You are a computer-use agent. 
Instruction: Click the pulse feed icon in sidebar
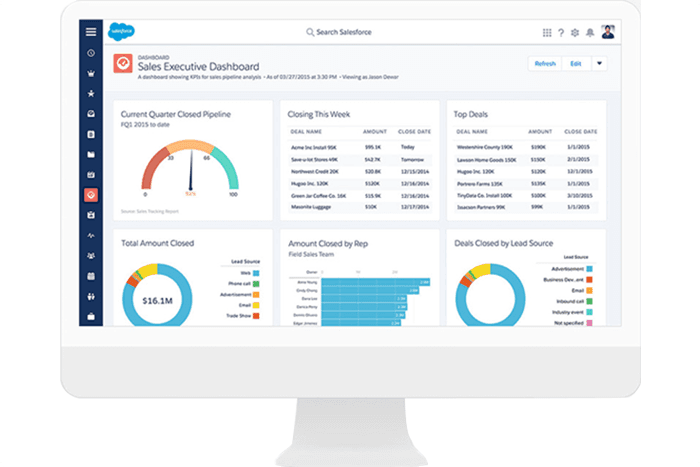[x=91, y=235]
